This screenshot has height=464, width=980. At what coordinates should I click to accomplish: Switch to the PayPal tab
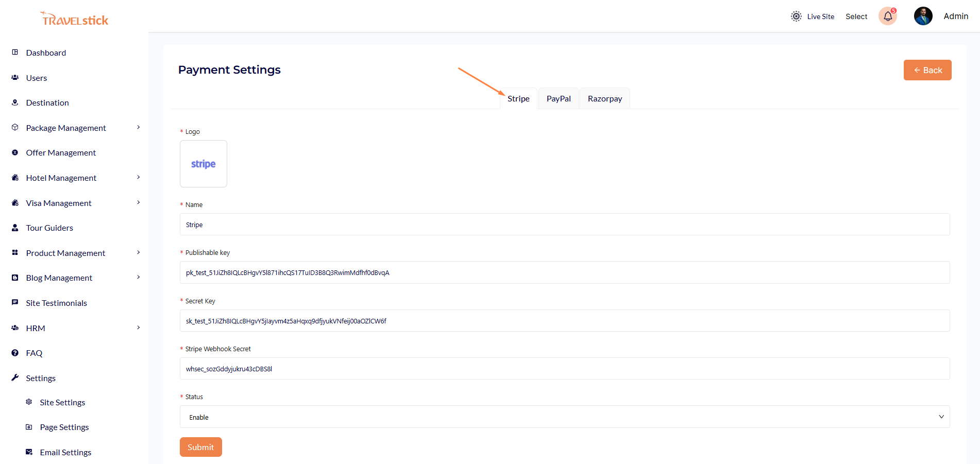[x=559, y=98]
